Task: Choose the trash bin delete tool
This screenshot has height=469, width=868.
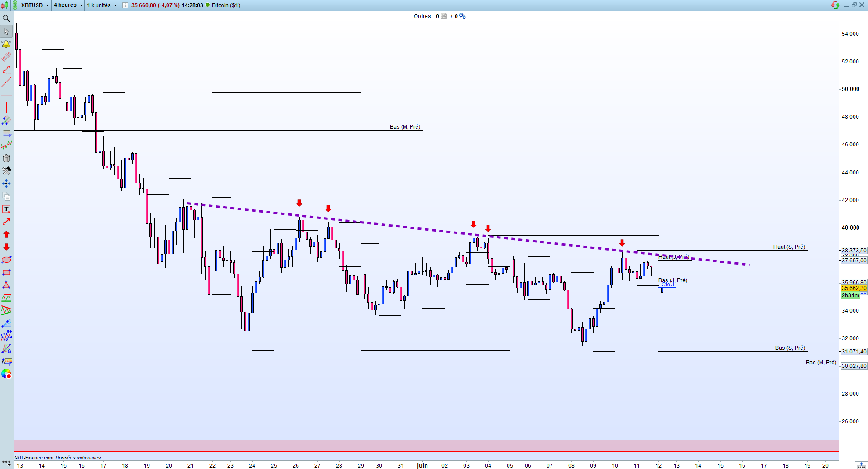Action: pyautogui.click(x=6, y=158)
